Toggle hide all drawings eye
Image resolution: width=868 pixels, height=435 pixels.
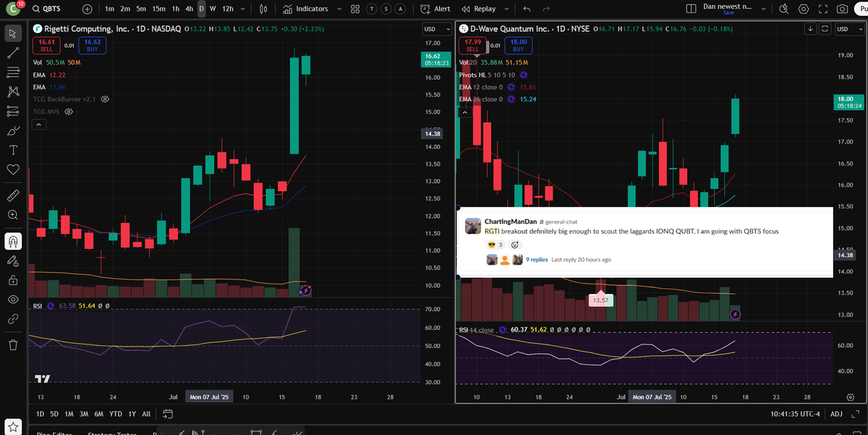pos(12,300)
